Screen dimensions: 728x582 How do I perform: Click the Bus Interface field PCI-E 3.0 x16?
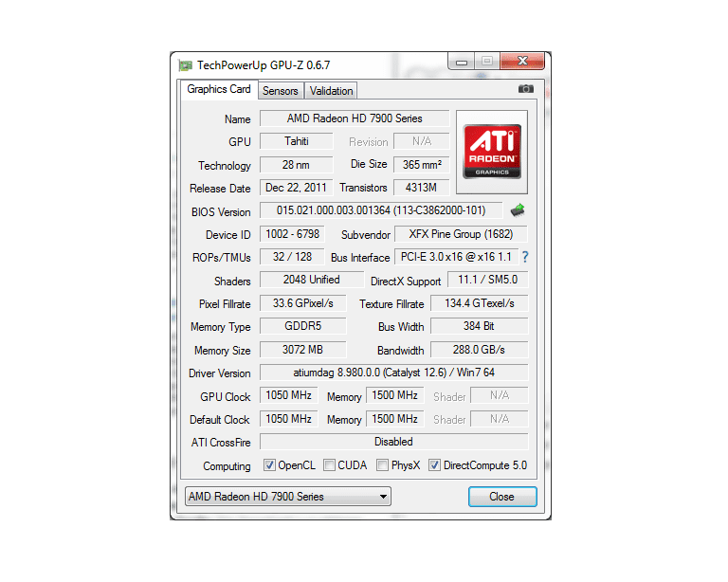[456, 257]
